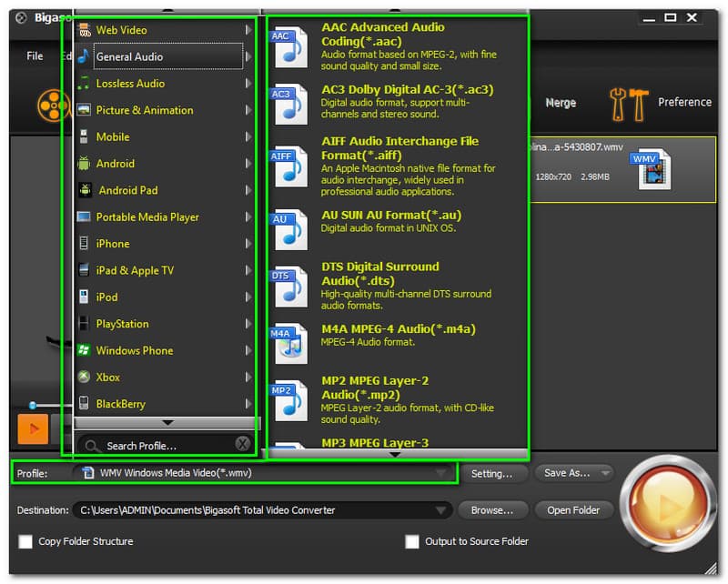Select the AC3 Dolby Digital format icon
Screen dimensions: 728x584
pyautogui.click(x=290, y=106)
